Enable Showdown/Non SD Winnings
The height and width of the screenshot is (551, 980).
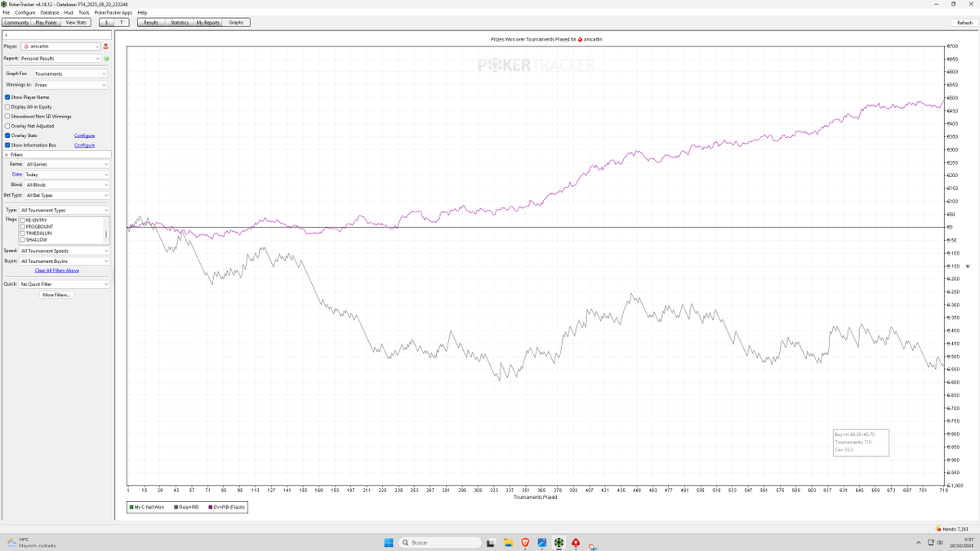tap(7, 117)
